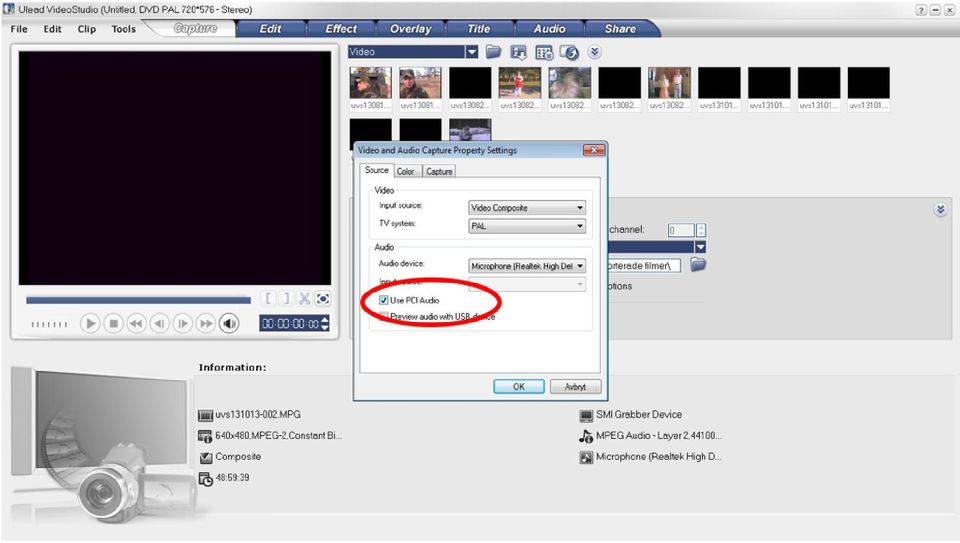Select the fourth thumbnail, person in red
The width and height of the screenshot is (960, 543).
pyautogui.click(x=520, y=83)
